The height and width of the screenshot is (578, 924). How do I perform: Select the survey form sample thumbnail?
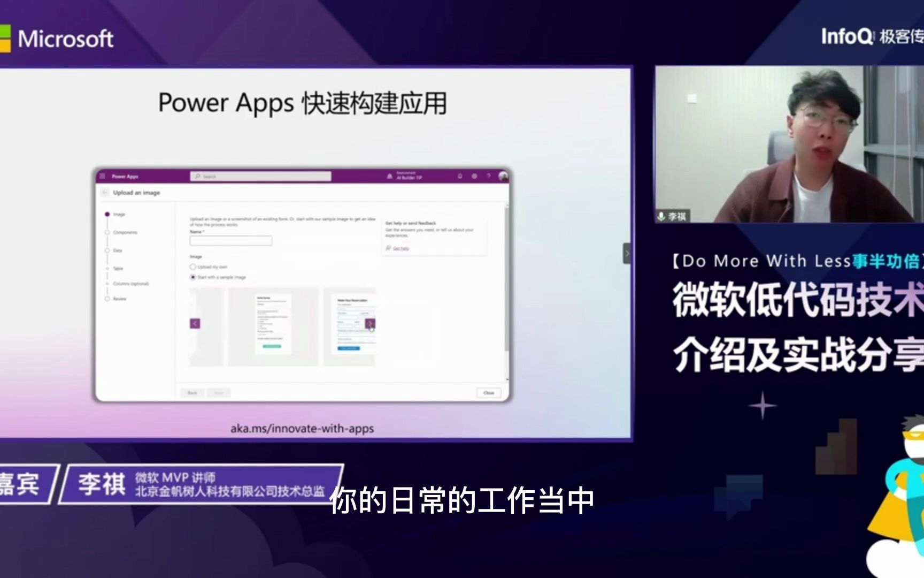tap(273, 326)
